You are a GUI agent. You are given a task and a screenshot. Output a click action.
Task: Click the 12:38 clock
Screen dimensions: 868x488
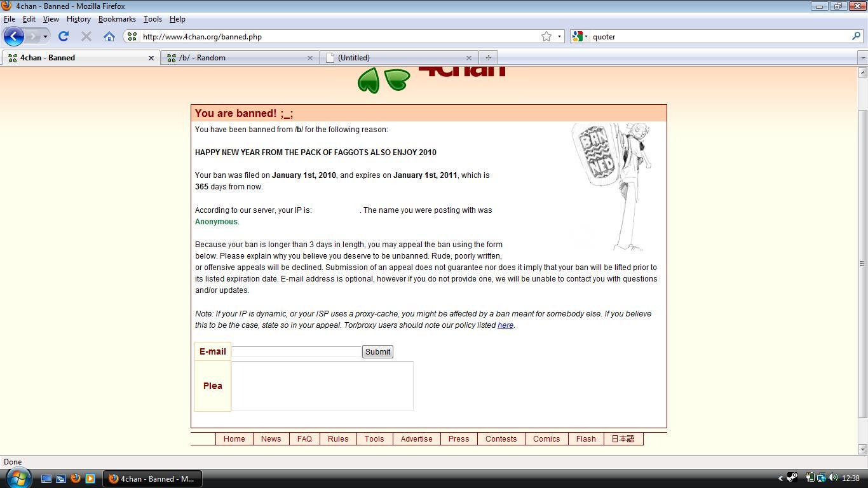pyautogui.click(x=850, y=478)
